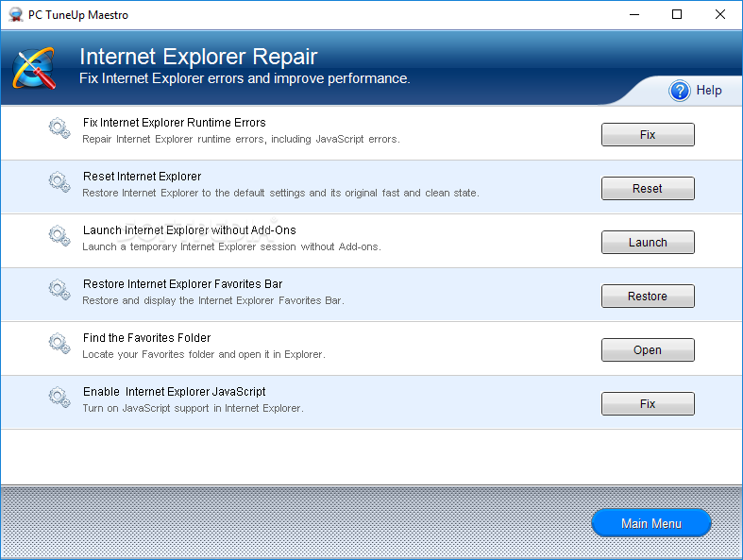Click the PC TuneUp Maestro title bar icon

pyautogui.click(x=16, y=15)
